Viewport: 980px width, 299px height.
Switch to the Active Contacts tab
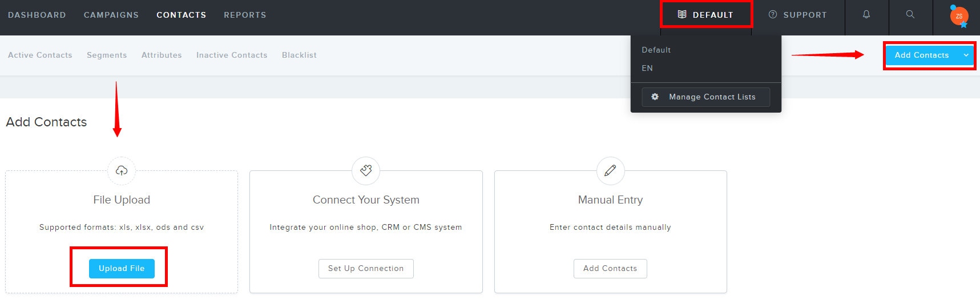click(x=40, y=55)
